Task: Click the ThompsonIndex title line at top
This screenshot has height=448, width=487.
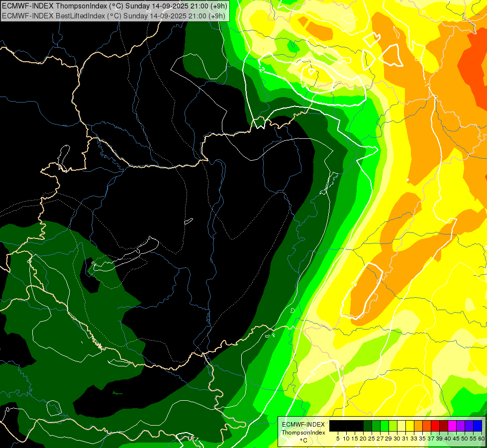Action: 114,5
